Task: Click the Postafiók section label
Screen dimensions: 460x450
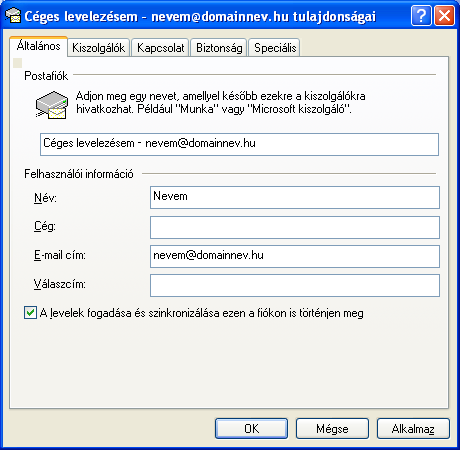Action: click(x=46, y=76)
